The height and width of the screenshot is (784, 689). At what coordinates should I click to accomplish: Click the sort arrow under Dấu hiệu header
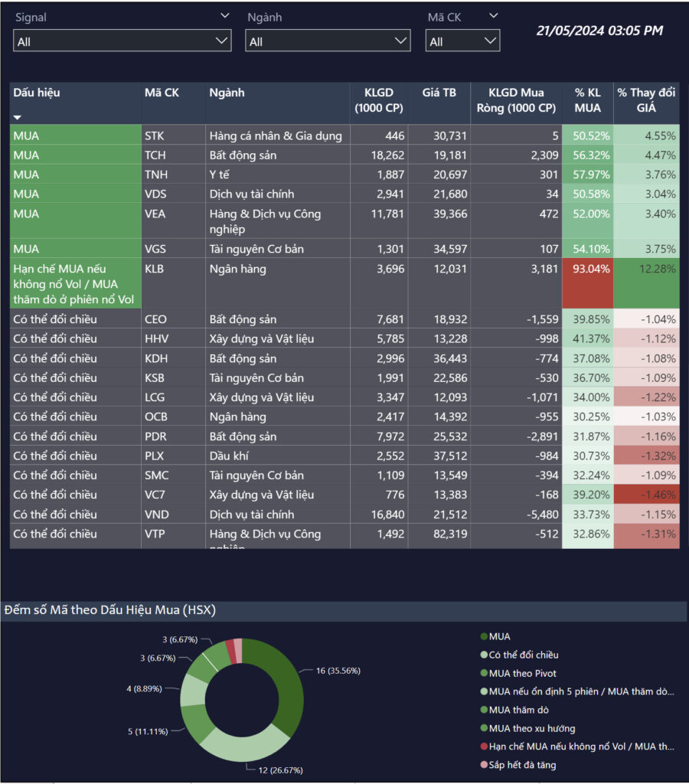pyautogui.click(x=18, y=117)
